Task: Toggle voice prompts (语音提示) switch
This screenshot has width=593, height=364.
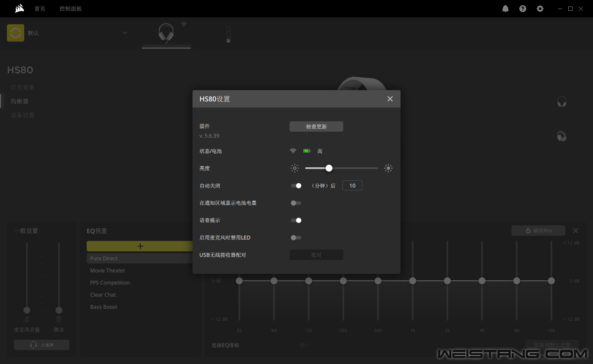Action: click(296, 220)
